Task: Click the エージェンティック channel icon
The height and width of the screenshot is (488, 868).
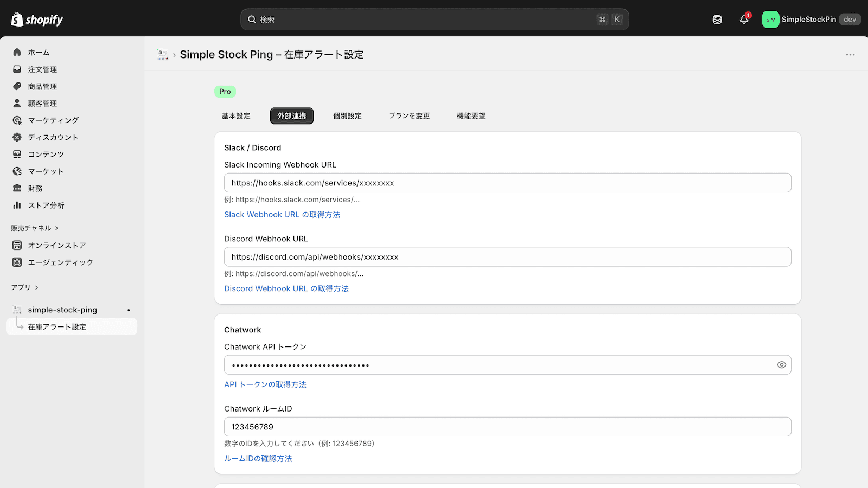Action: (x=17, y=262)
